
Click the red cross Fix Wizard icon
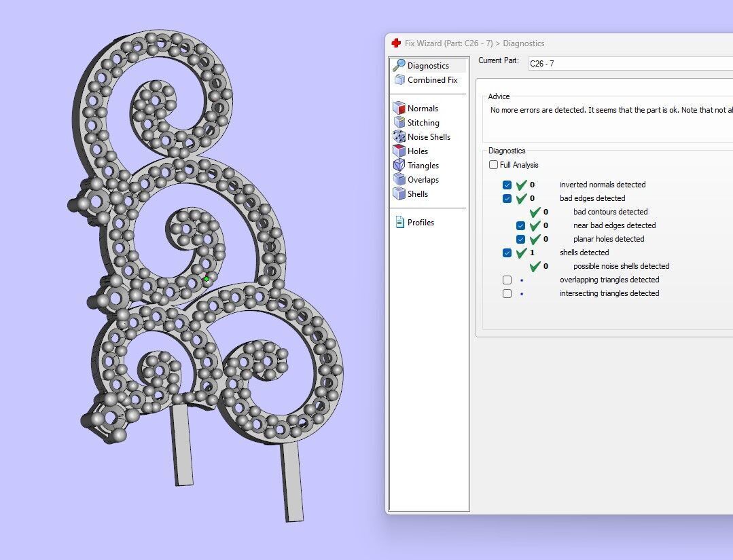pos(396,43)
